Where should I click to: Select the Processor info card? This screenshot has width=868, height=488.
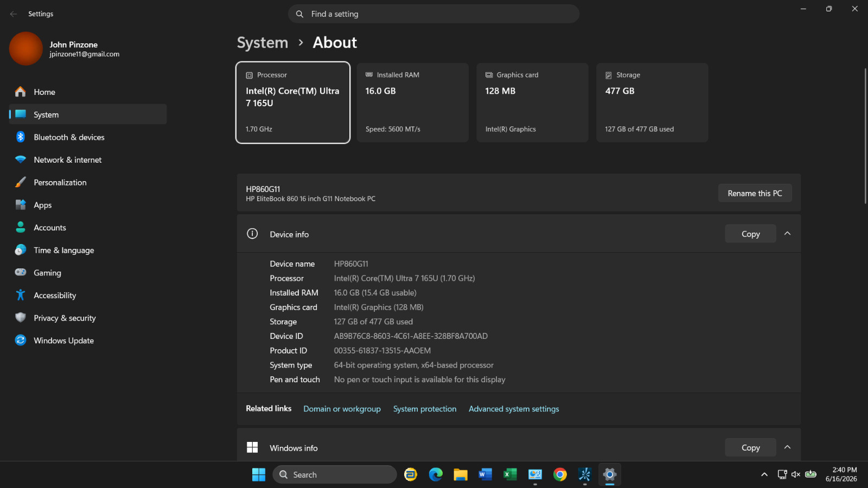coord(293,102)
